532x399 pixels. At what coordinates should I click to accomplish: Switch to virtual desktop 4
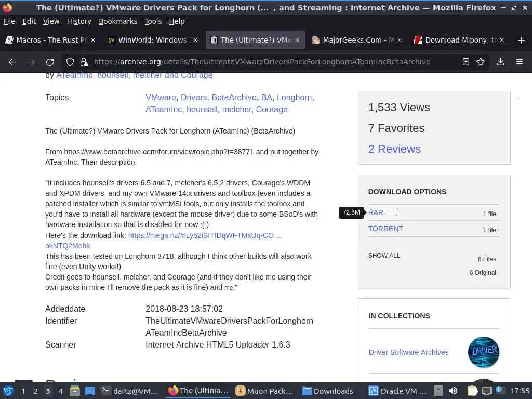tap(61, 391)
